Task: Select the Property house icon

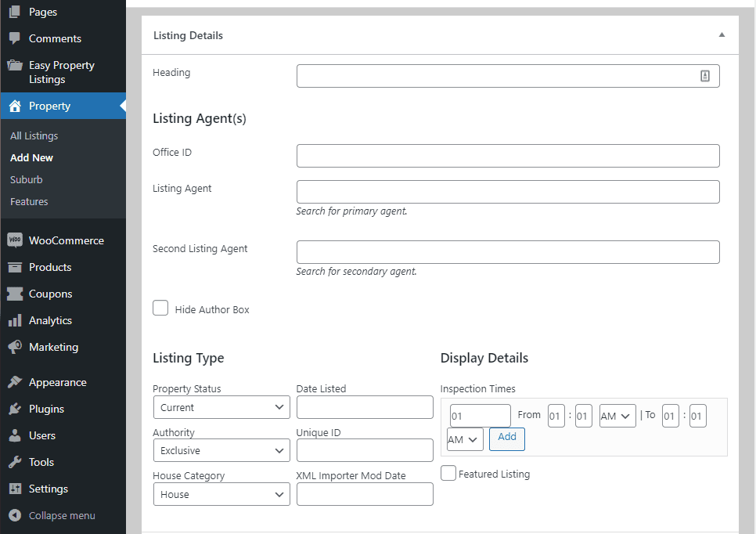Action: click(x=15, y=106)
